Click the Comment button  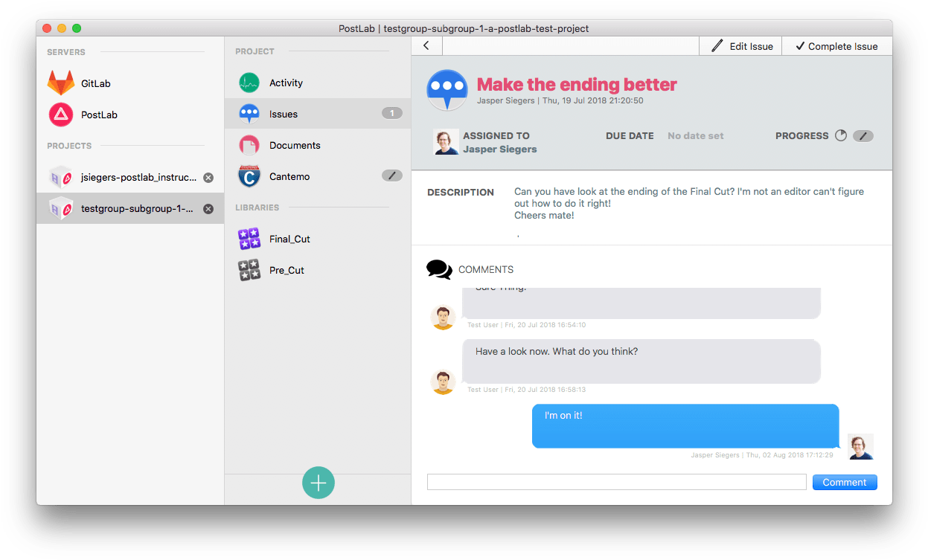point(845,482)
